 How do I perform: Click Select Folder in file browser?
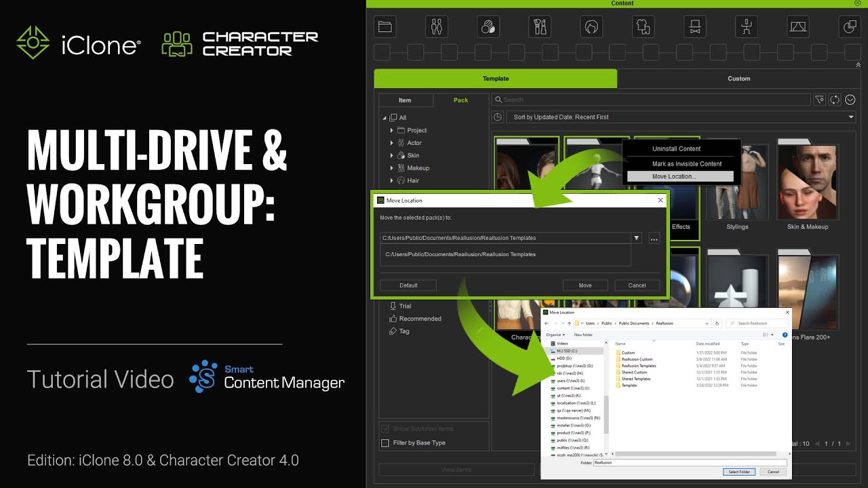pos(739,472)
